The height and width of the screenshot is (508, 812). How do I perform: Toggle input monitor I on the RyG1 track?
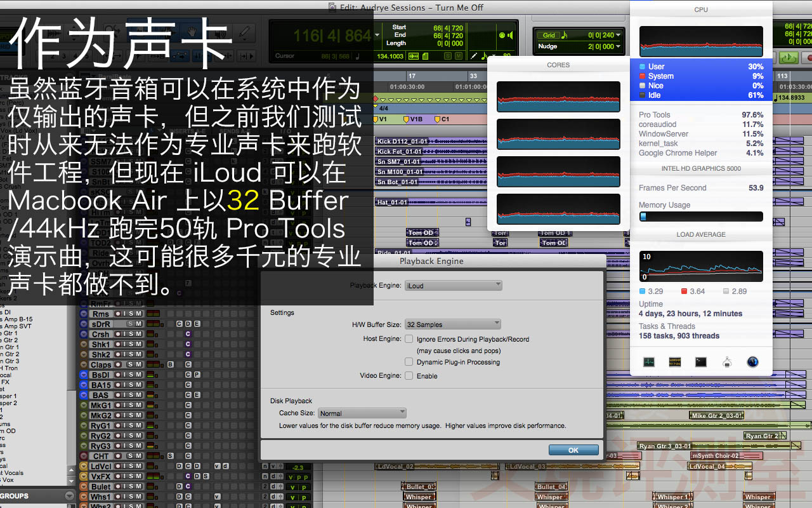point(124,425)
